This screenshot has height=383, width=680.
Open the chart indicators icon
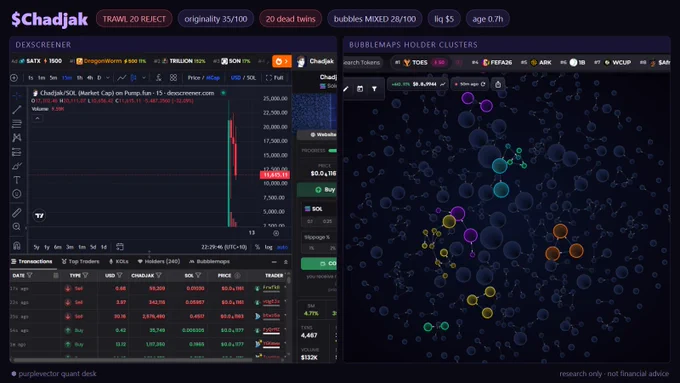click(x=159, y=78)
